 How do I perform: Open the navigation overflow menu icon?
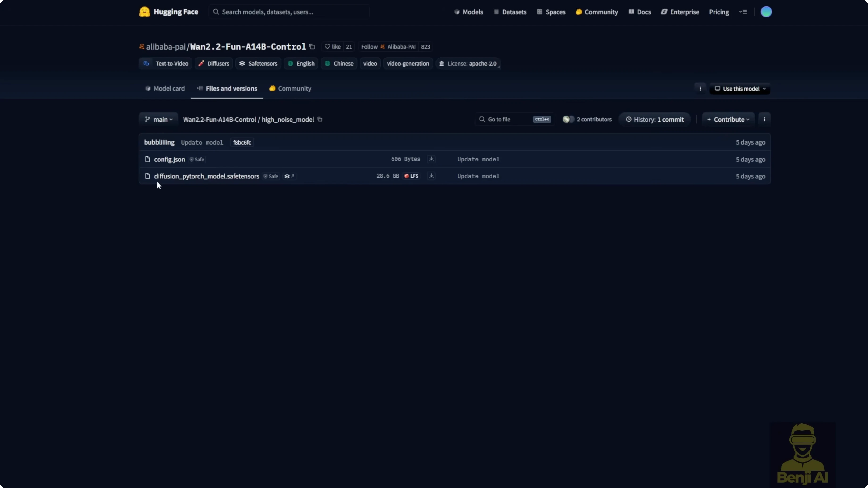pyautogui.click(x=743, y=12)
